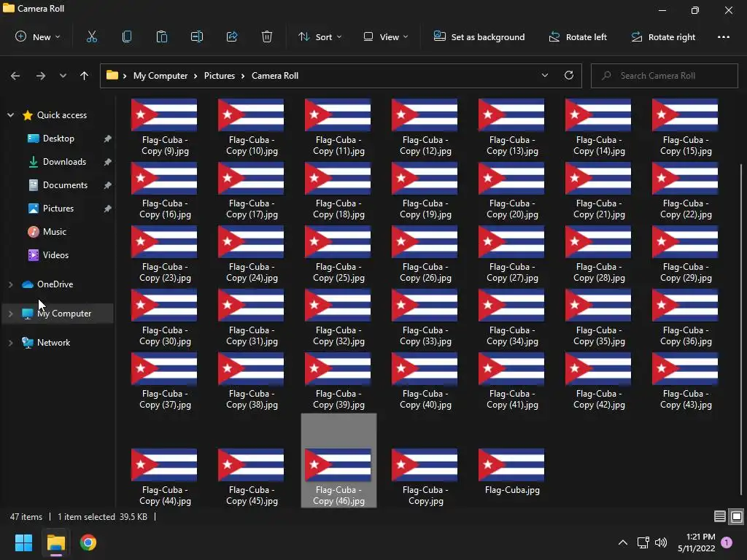Open the View dropdown

385,36
